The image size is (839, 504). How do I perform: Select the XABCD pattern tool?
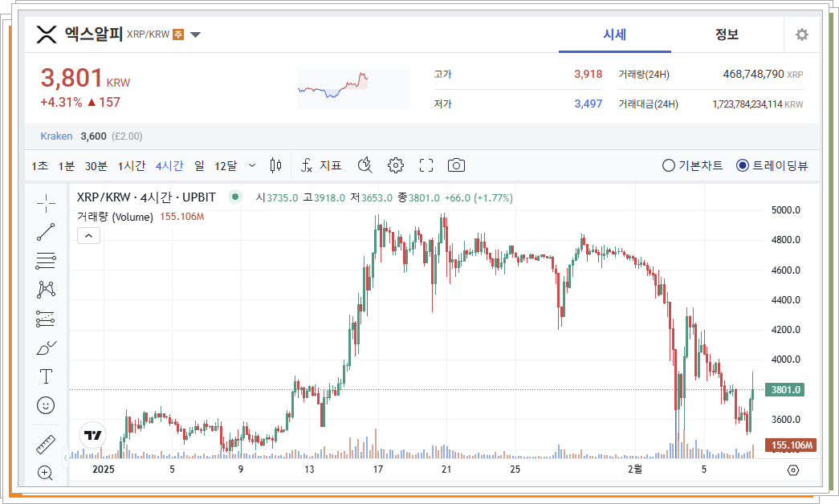[x=46, y=290]
